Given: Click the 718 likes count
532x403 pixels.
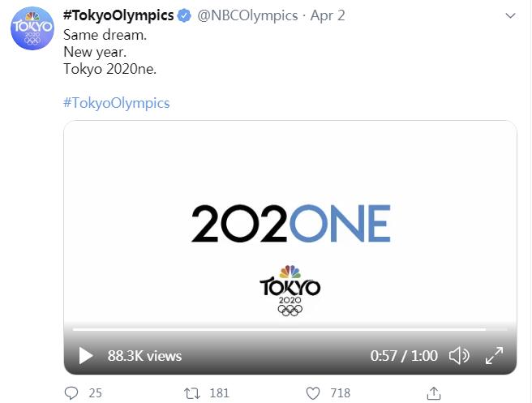Looking at the screenshot, I should (x=341, y=393).
